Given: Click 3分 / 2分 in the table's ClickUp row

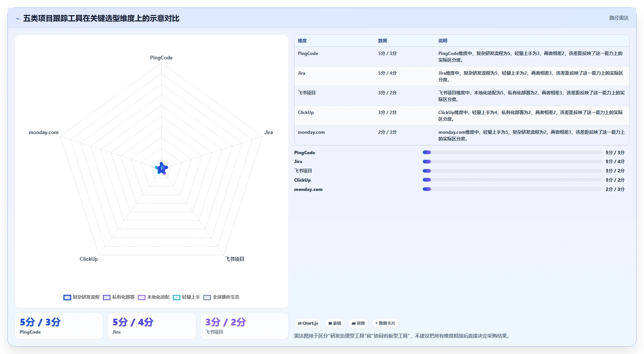Looking at the screenshot, I should click(x=387, y=113).
